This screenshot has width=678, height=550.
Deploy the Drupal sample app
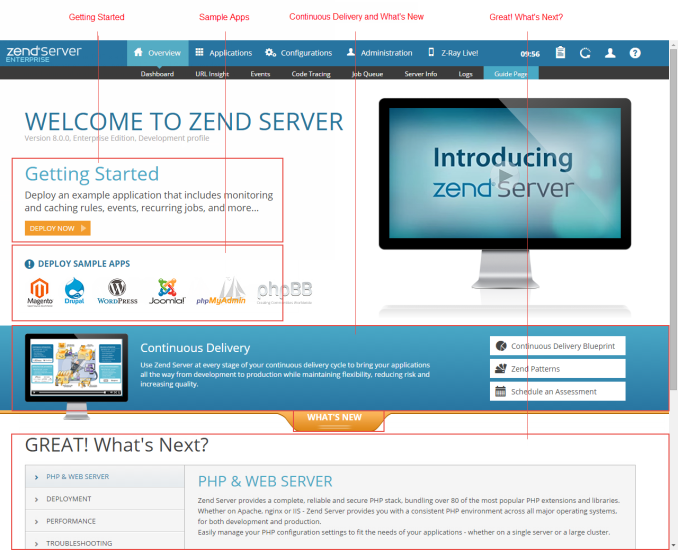(74, 291)
